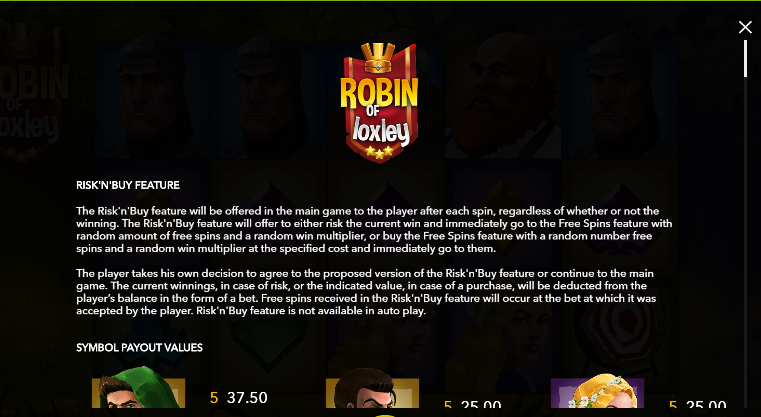Click the Robin of Loxley shield logo
Image resolution: width=761 pixels, height=417 pixels.
point(380,102)
